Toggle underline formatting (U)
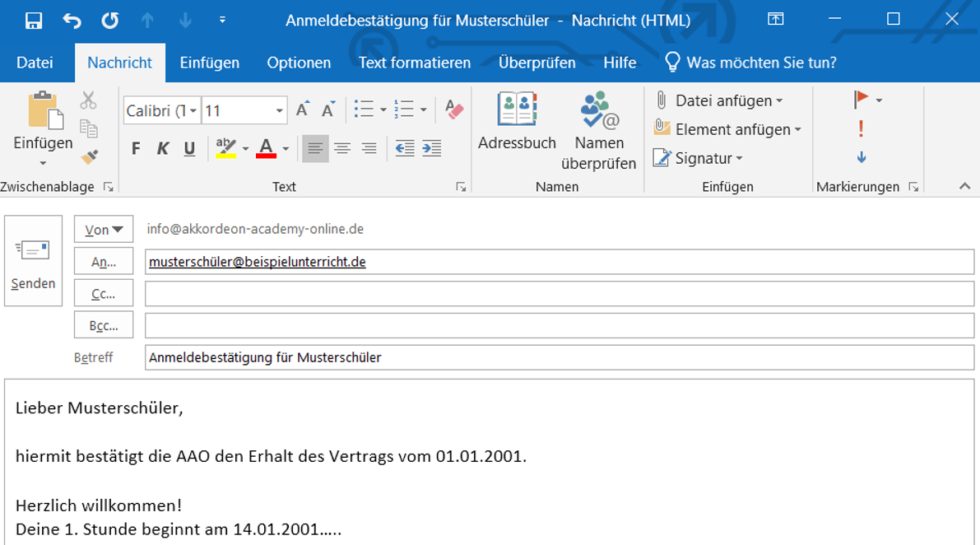Screen dimensions: 980x545 pyautogui.click(x=189, y=149)
